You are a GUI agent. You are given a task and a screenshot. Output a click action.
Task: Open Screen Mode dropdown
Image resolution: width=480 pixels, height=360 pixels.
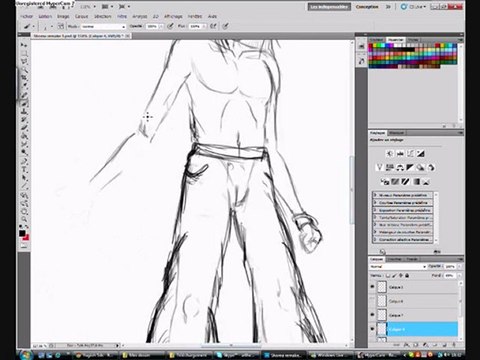[124, 7]
